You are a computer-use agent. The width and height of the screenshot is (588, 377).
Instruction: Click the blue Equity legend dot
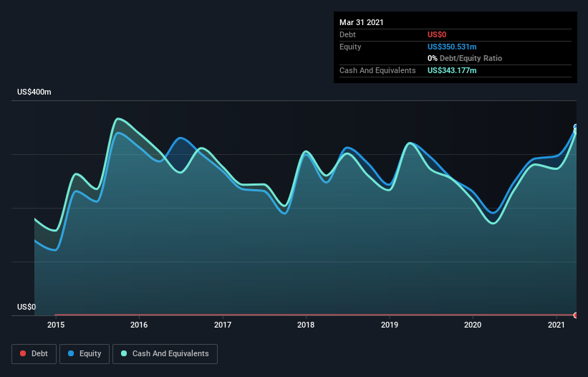[71, 353]
